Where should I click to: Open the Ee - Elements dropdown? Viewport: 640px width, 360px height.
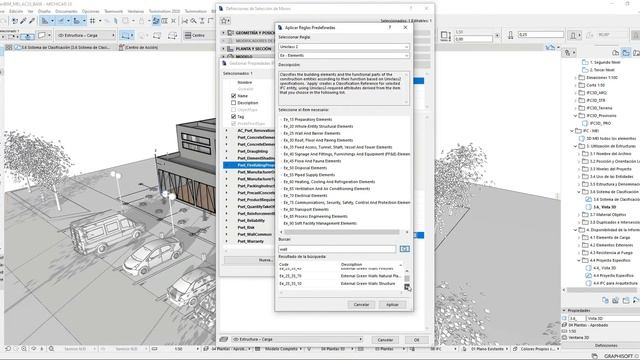[344, 55]
